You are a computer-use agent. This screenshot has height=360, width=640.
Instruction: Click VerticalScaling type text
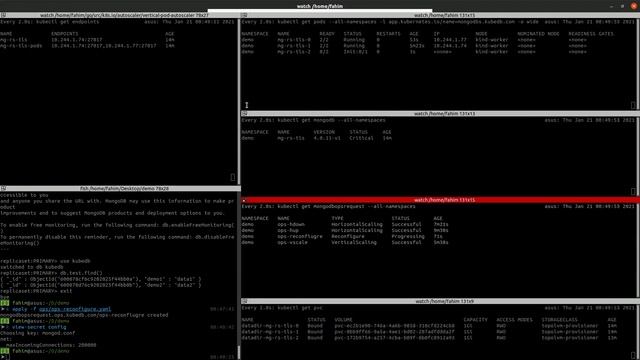tap(354, 242)
